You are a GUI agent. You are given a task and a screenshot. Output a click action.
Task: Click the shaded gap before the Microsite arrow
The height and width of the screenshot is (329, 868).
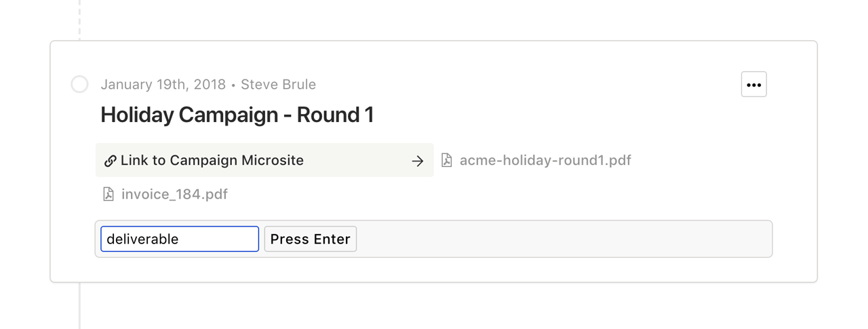click(356, 161)
